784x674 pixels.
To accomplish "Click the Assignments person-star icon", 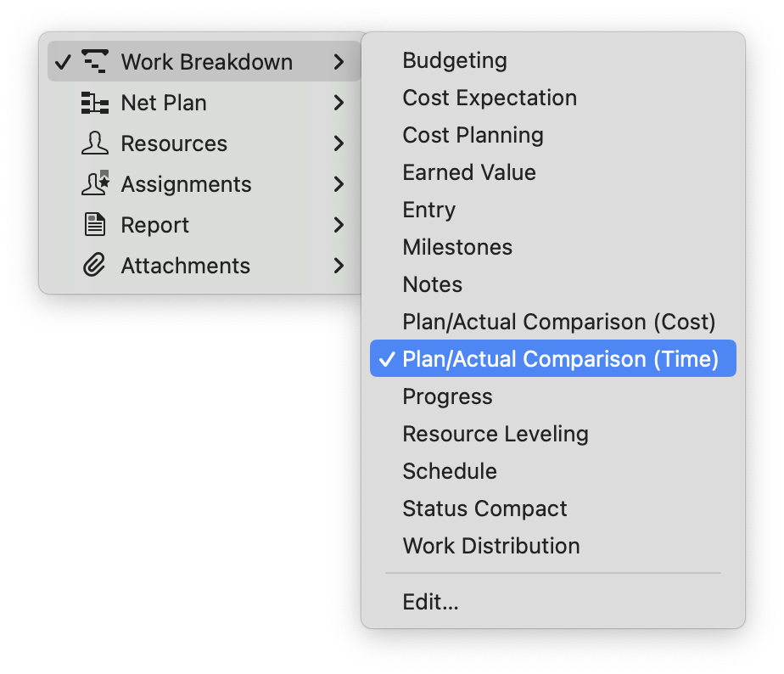I will (95, 184).
